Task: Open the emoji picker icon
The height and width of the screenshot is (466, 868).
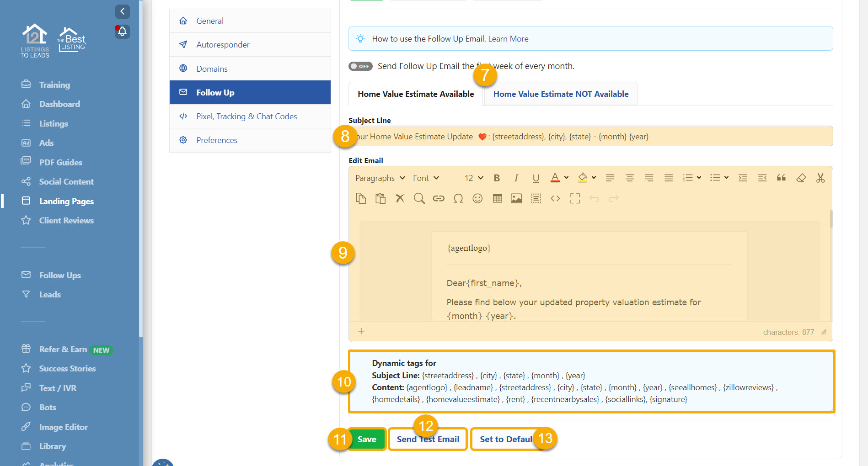Action: tap(477, 198)
